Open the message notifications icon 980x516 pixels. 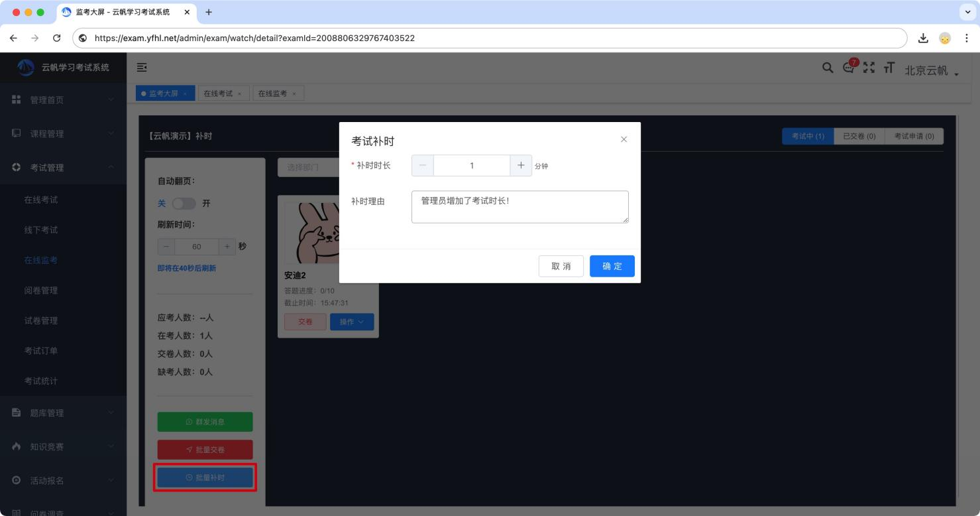tap(848, 68)
